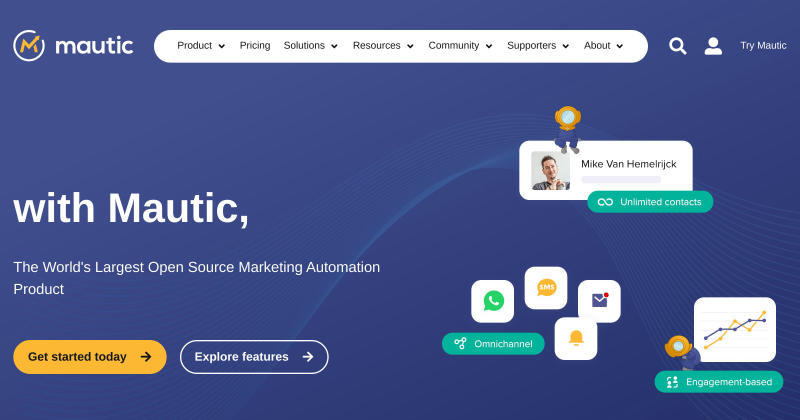Open the Product menu item
This screenshot has width=800, height=420.
tap(194, 45)
